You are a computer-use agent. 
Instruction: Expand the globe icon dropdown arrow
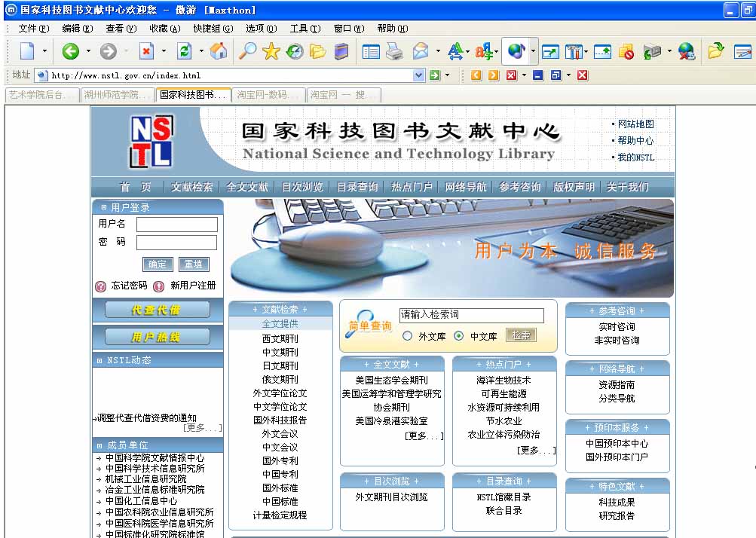click(x=533, y=51)
